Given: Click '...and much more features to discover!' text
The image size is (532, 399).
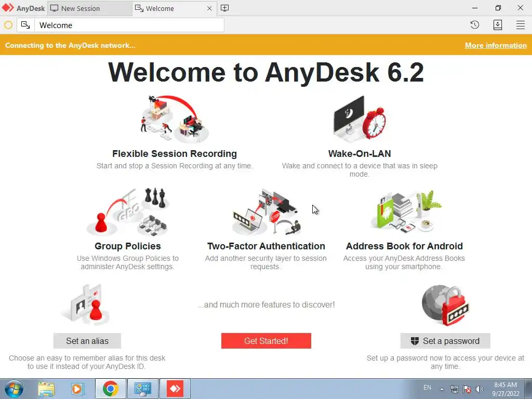Looking at the screenshot, I should tap(267, 304).
